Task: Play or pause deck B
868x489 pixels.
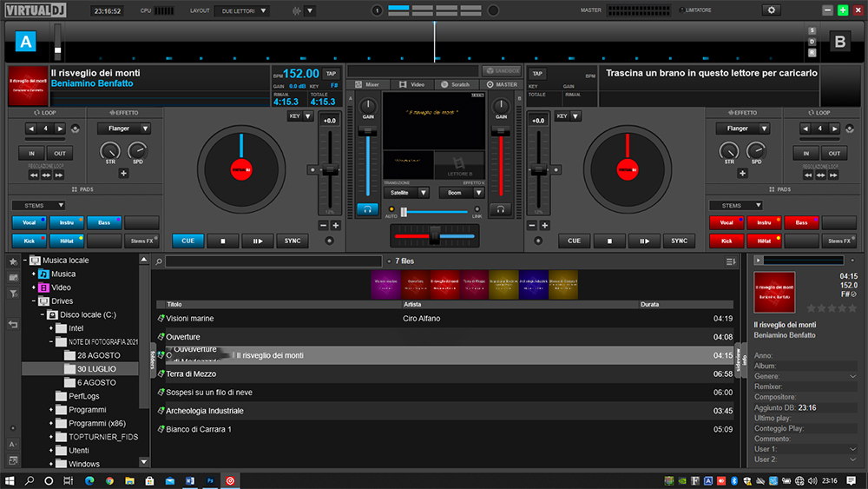Action: (x=644, y=241)
